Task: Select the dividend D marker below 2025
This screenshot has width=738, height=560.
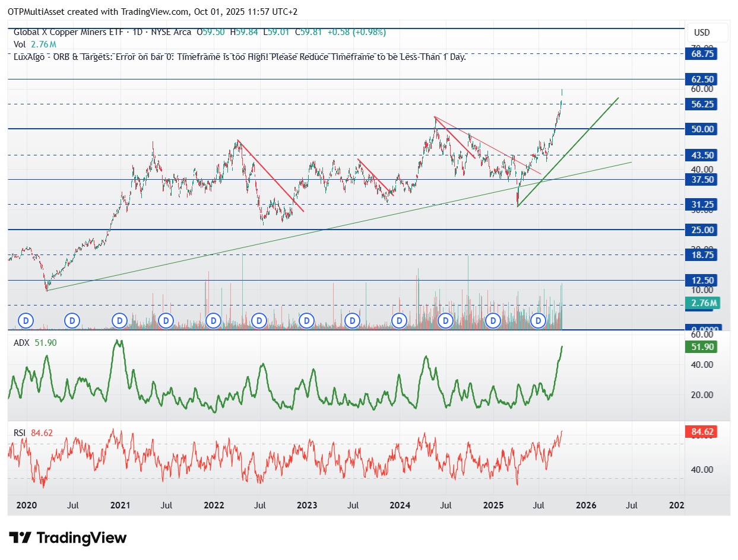Action: 492,321
